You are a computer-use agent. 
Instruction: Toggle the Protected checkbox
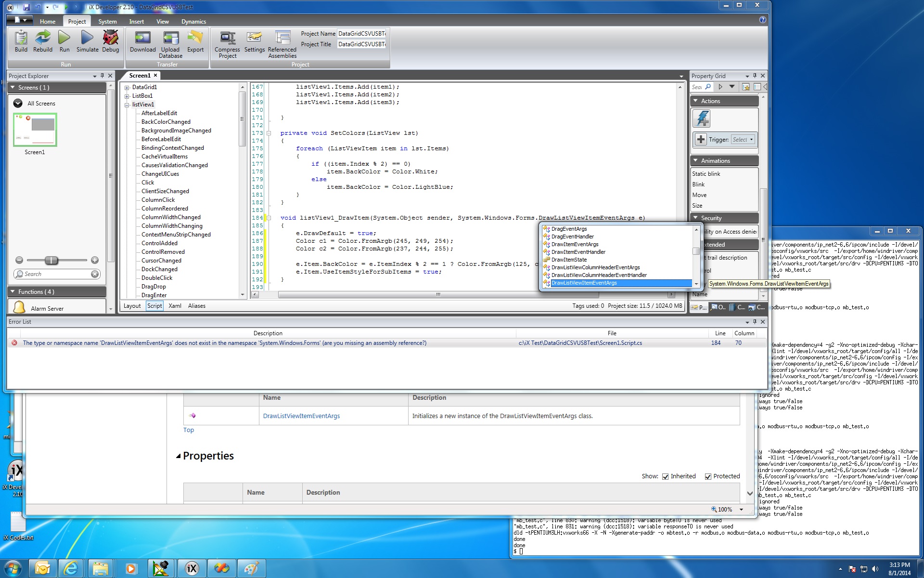pos(708,476)
